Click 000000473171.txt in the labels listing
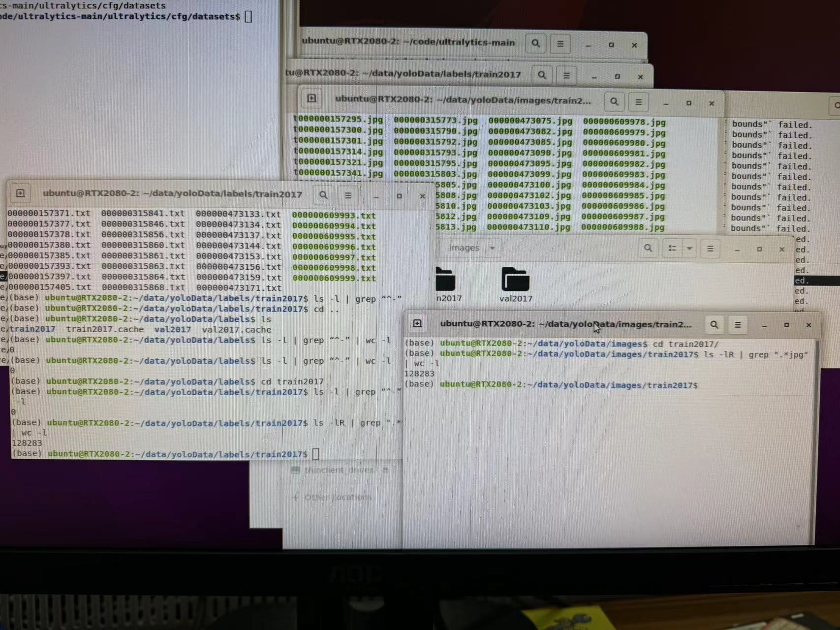Image resolution: width=840 pixels, height=630 pixels. point(239,288)
